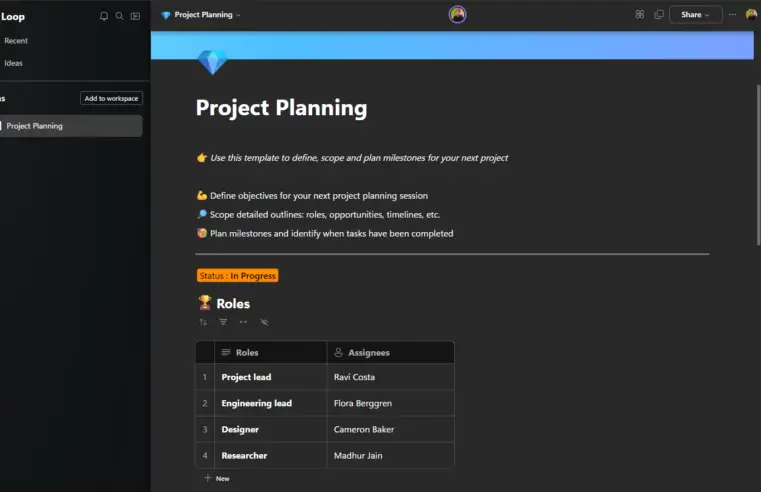Open Ideas in the sidebar
The width and height of the screenshot is (761, 492).
tap(14, 63)
